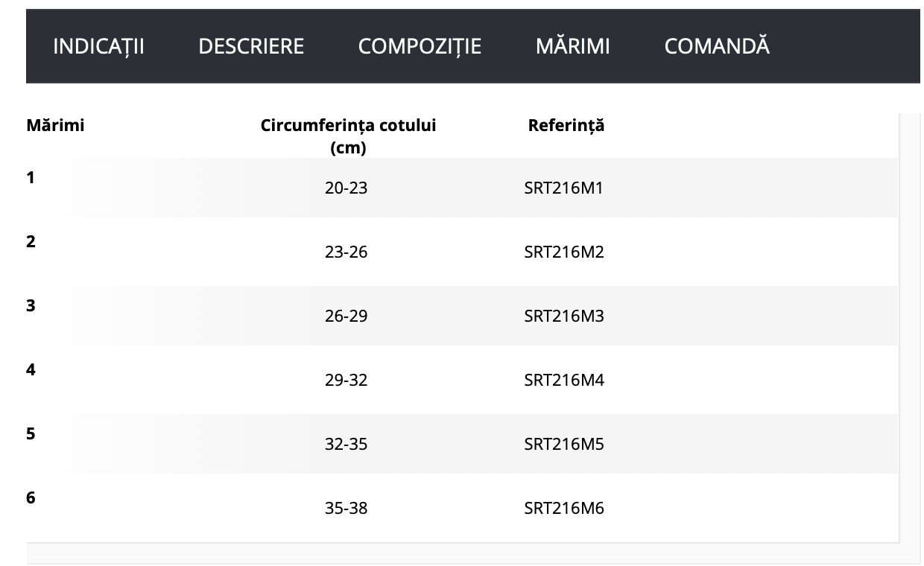
Task: Open the INDICAȚII tab
Action: (x=98, y=46)
